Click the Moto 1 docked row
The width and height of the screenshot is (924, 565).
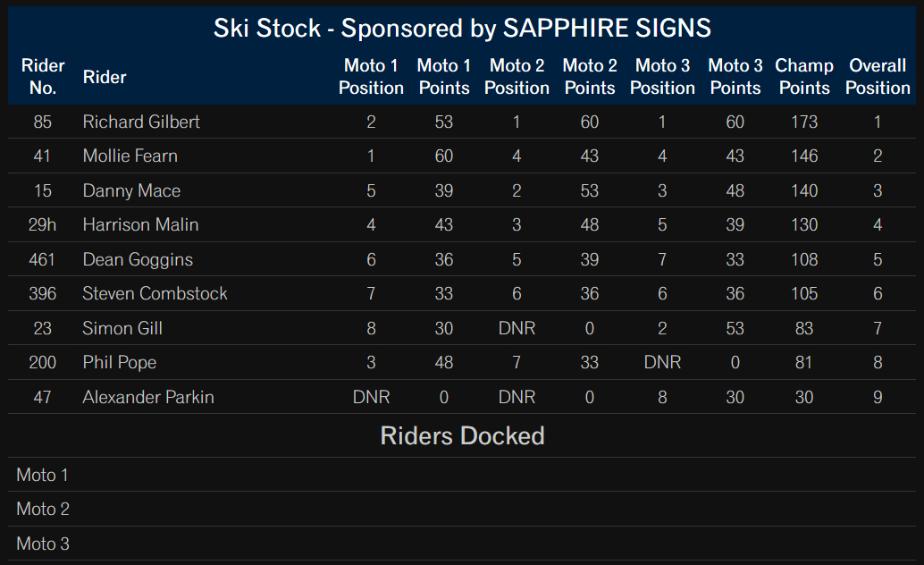[x=462, y=475]
